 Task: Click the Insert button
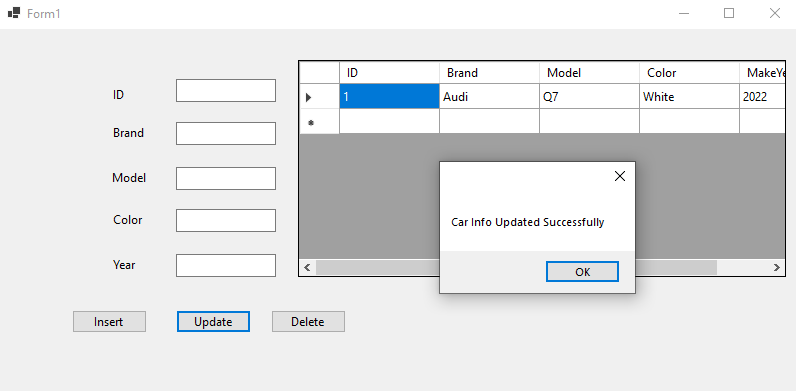click(109, 321)
